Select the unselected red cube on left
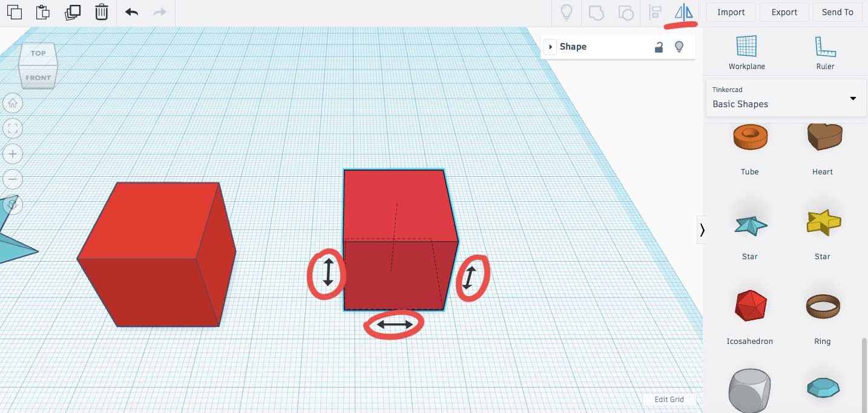The width and height of the screenshot is (868, 413). 156,254
